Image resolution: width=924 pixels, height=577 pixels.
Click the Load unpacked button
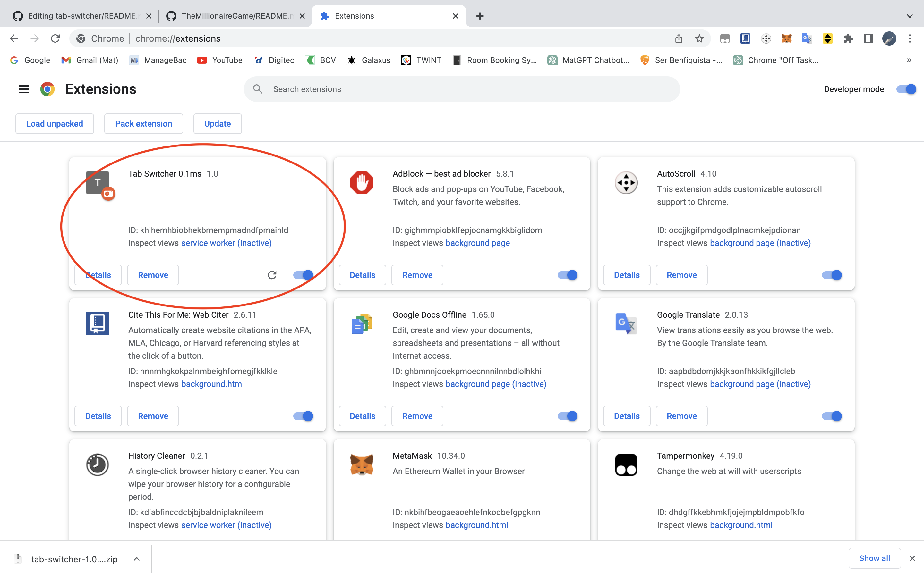point(55,123)
